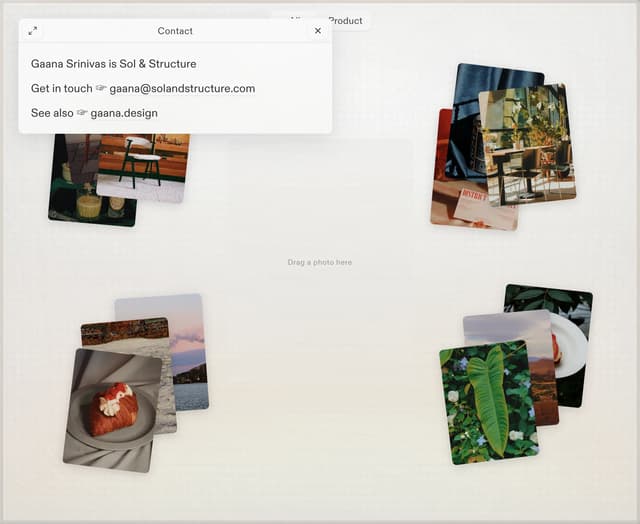Click 'Gaana Srinivas is Sol & Structure' text

(x=113, y=64)
